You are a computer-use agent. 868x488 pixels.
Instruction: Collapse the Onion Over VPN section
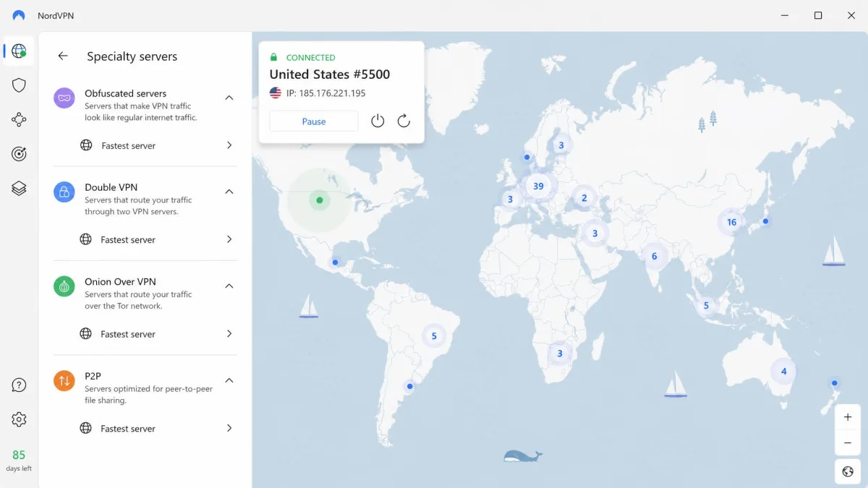point(229,286)
